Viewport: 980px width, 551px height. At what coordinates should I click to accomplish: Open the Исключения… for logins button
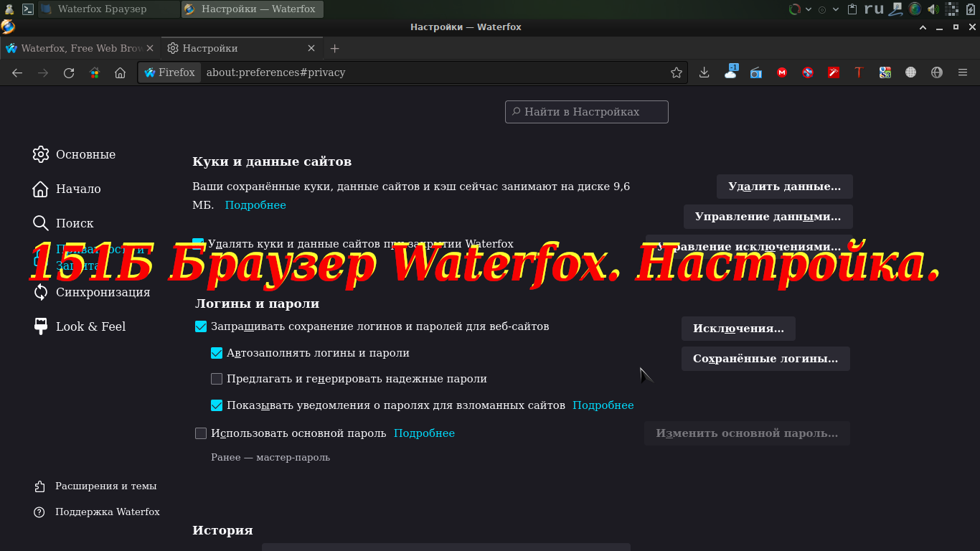[738, 329]
